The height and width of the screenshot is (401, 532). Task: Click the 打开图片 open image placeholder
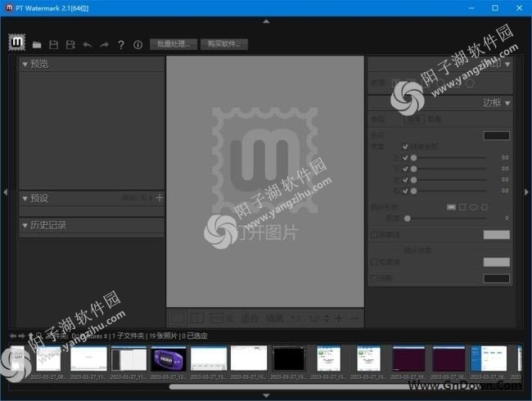tap(268, 233)
